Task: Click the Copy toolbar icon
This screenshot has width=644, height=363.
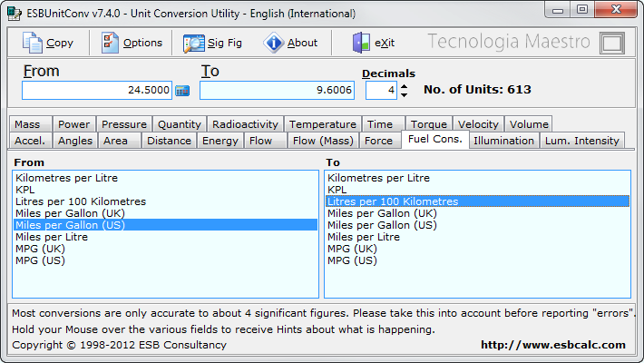Action: tap(33, 43)
